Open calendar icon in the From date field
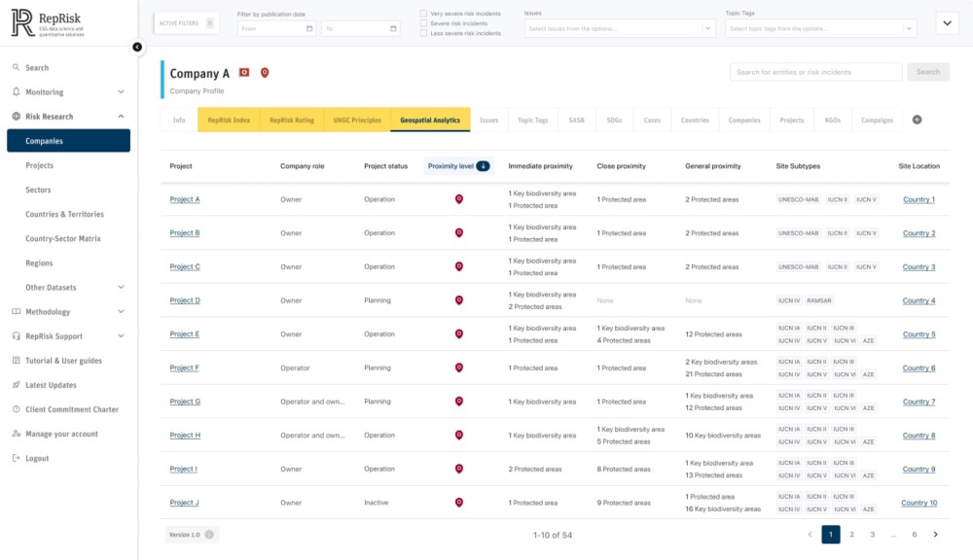973x560 pixels. click(309, 29)
